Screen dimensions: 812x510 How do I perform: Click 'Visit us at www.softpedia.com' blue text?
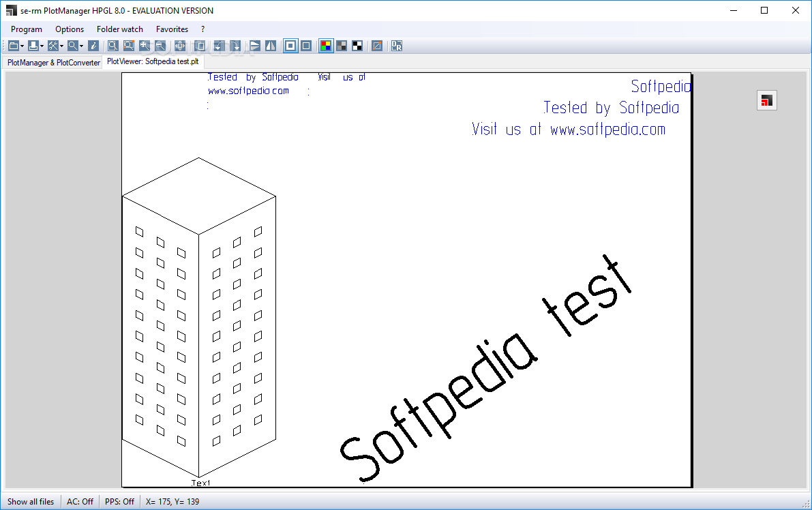pyautogui.click(x=569, y=129)
